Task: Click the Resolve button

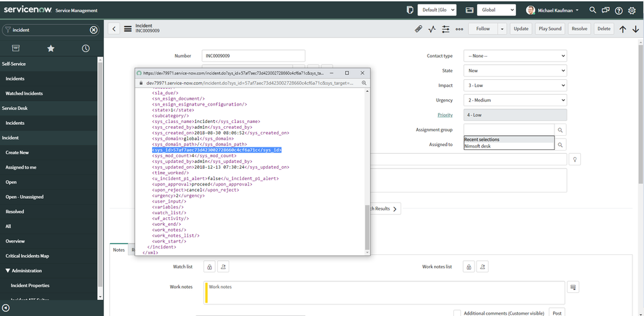Action: pyautogui.click(x=579, y=29)
